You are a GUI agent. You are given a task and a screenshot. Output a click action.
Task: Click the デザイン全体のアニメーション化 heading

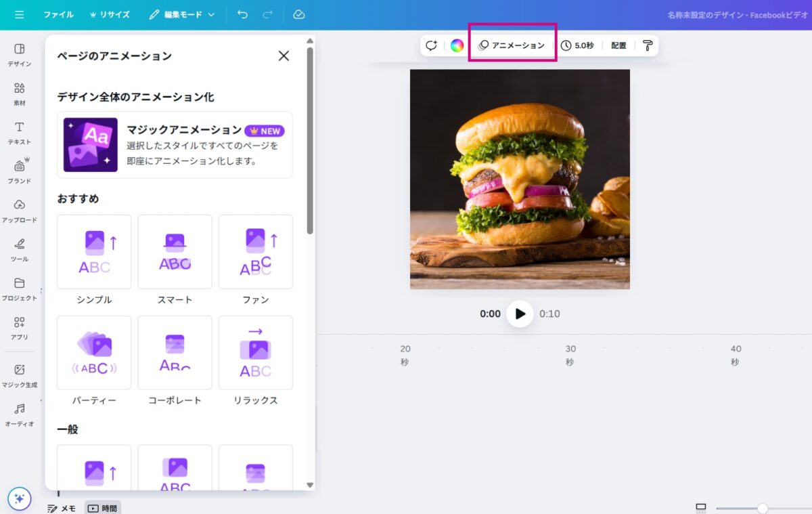click(x=135, y=97)
